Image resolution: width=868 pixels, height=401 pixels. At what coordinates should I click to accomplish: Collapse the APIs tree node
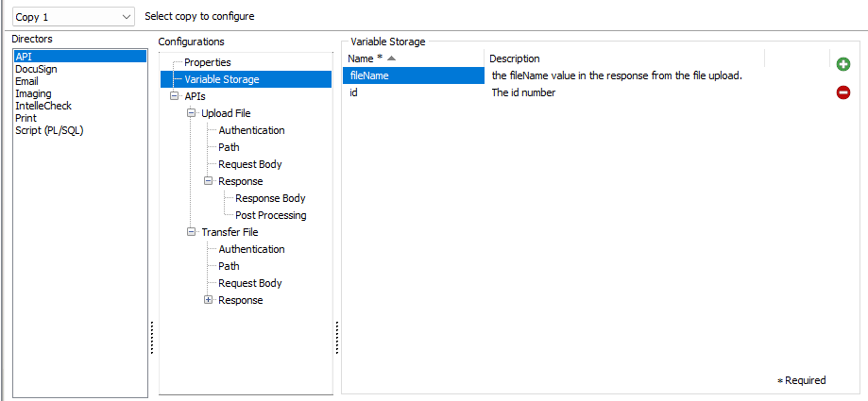(175, 96)
